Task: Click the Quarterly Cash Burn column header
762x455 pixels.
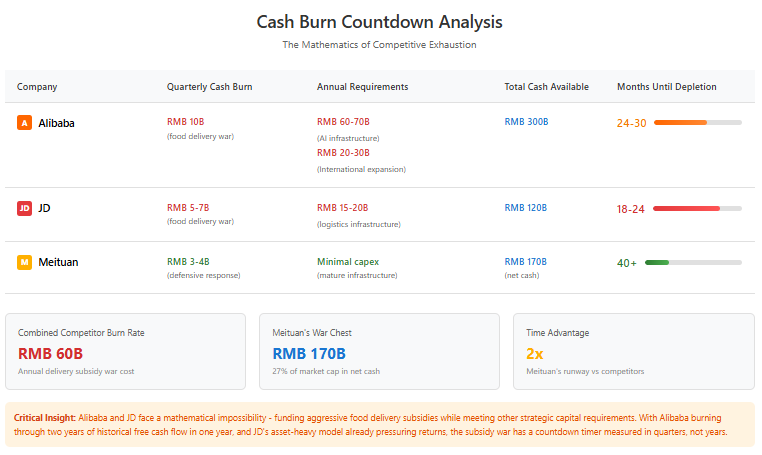Action: (209, 87)
